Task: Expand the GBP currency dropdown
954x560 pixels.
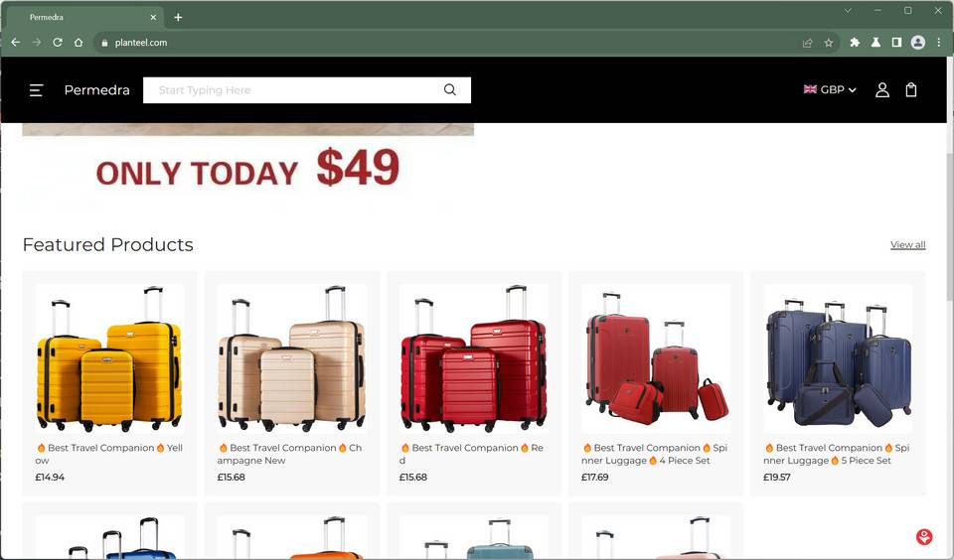Action: click(x=830, y=90)
